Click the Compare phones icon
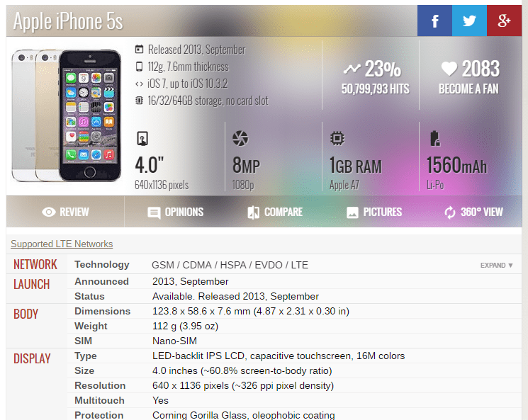528x420 pixels. click(254, 212)
